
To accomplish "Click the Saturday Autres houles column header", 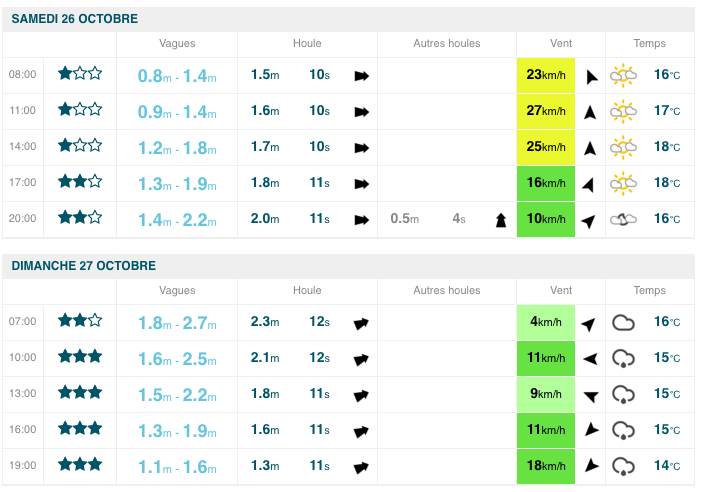I will pyautogui.click(x=447, y=44).
